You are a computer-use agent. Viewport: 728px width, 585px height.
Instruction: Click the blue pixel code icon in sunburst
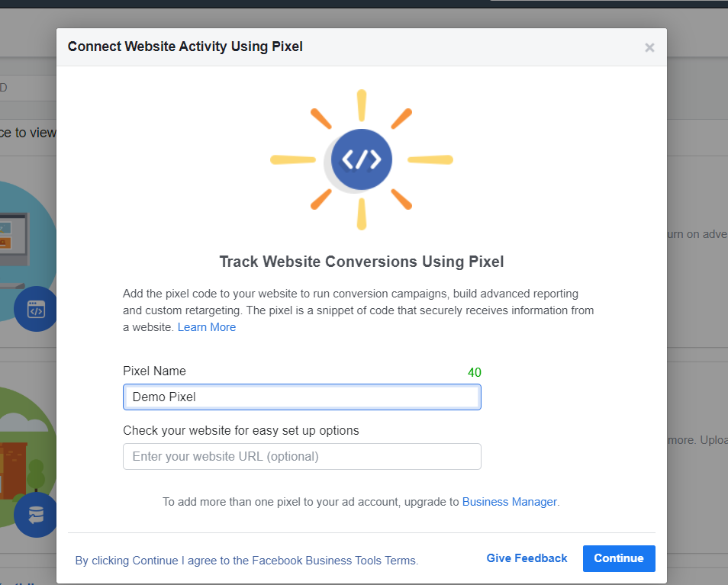(361, 159)
